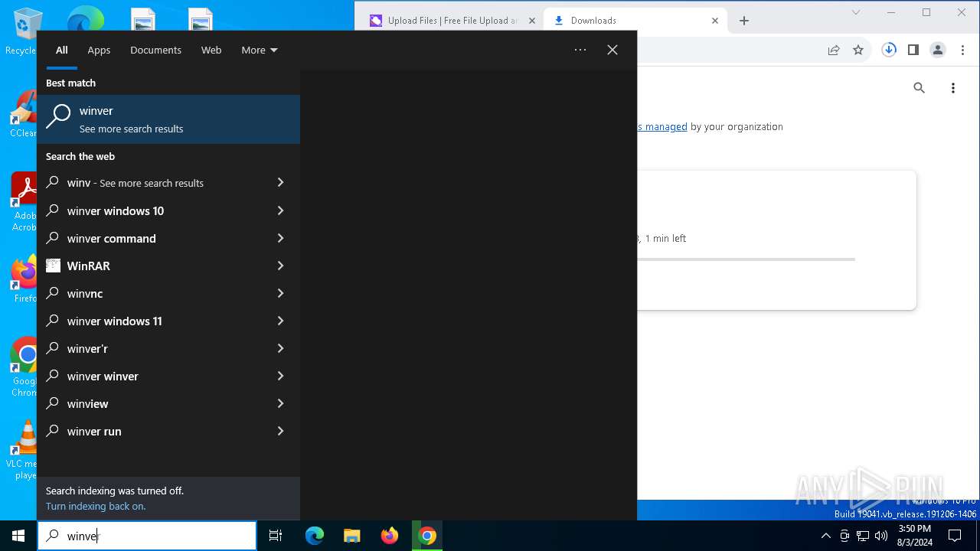This screenshot has width=980, height=551.
Task: Close the Windows search panel
Action: coord(612,50)
